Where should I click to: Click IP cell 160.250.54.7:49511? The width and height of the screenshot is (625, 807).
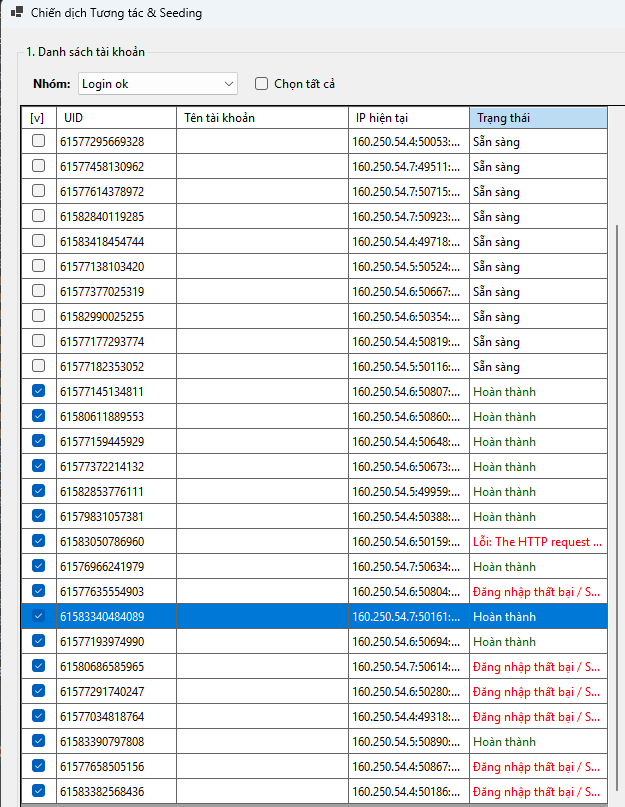tap(409, 167)
